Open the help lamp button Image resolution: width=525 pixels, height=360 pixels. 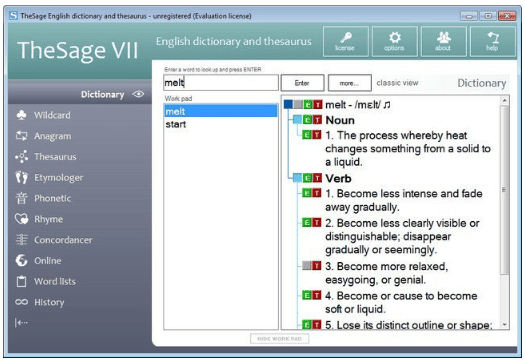point(493,42)
